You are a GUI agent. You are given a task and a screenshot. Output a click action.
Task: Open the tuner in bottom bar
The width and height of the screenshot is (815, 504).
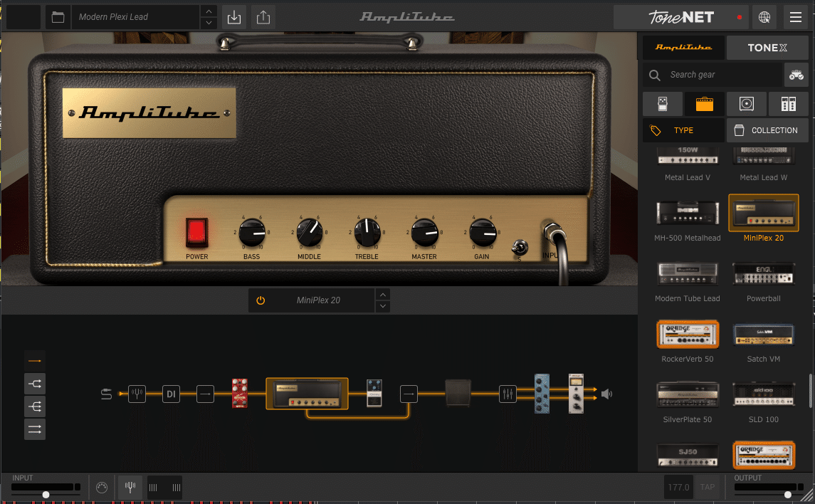(130, 488)
